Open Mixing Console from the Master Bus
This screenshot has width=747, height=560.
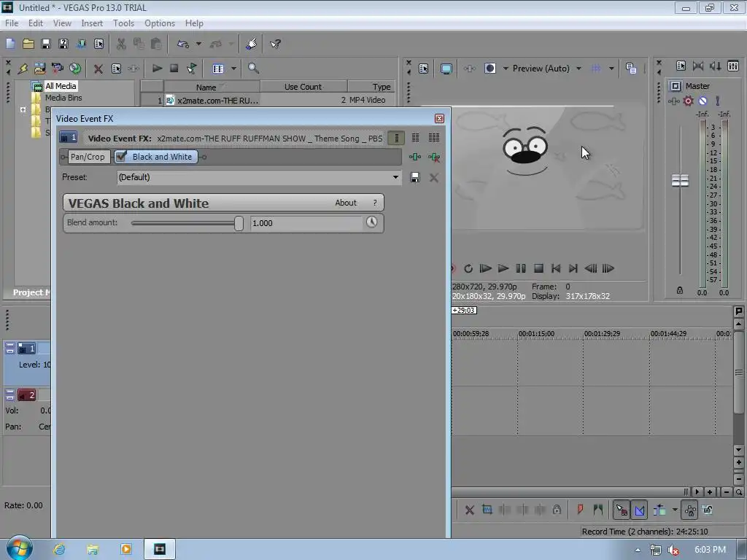coord(733,66)
